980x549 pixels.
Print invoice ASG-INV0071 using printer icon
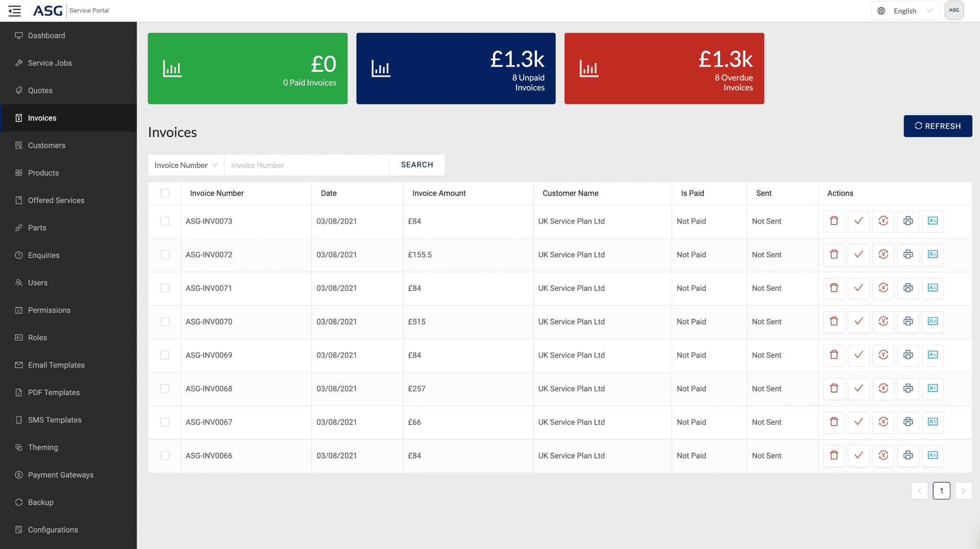coord(908,288)
